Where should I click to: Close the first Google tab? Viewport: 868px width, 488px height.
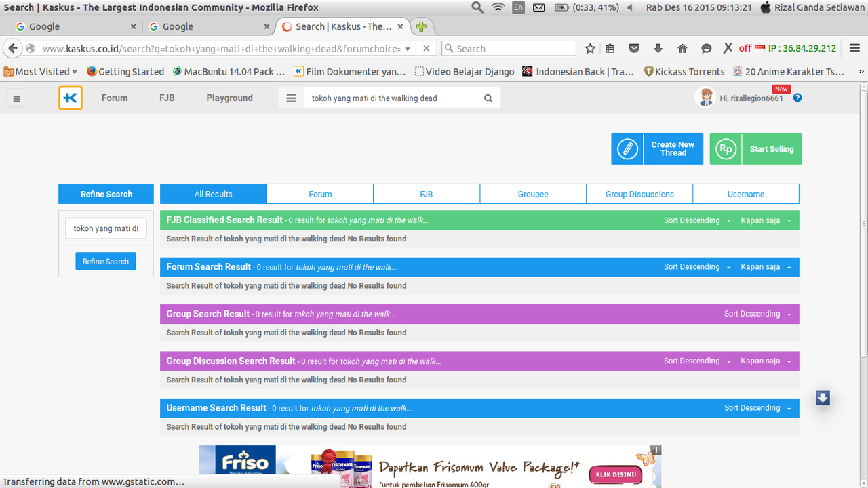coord(133,26)
